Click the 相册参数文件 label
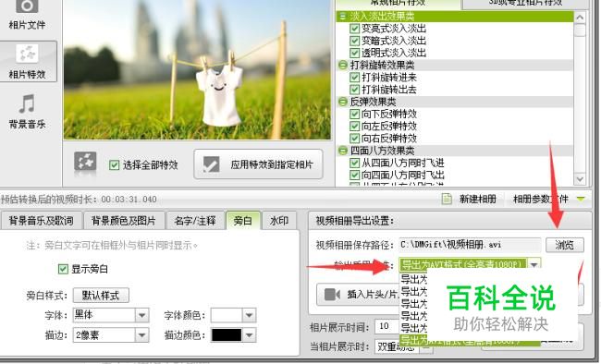 (541, 199)
